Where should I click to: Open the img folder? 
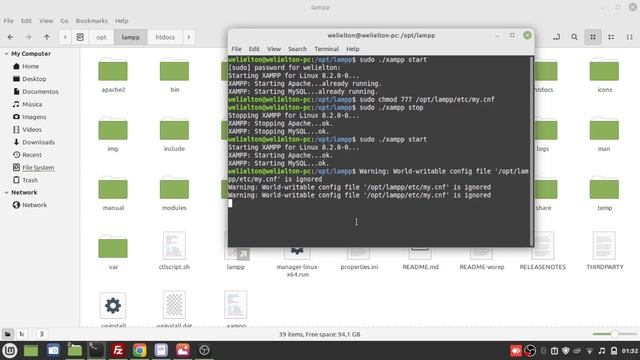(x=113, y=134)
